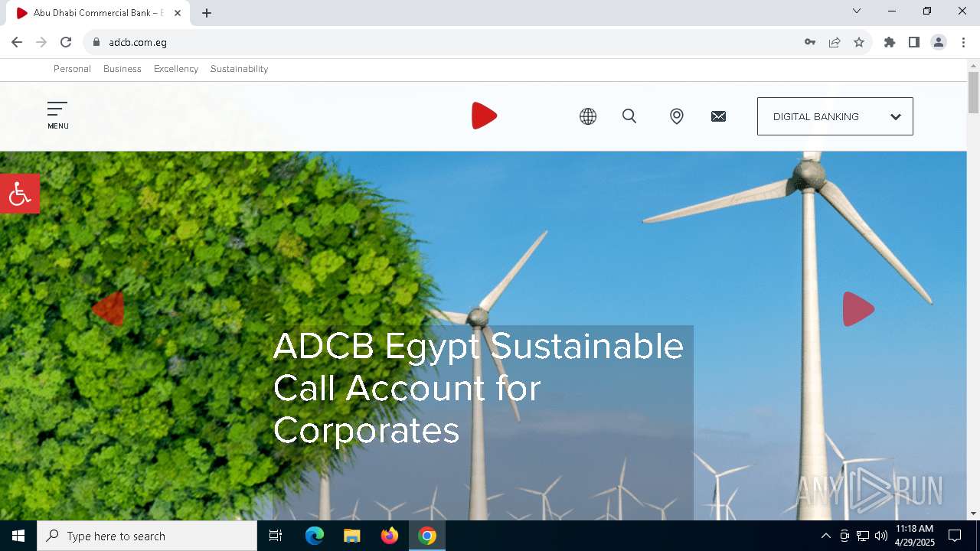Screen dimensions: 980x551
Task: Go to the Personal section
Action: pyautogui.click(x=72, y=69)
